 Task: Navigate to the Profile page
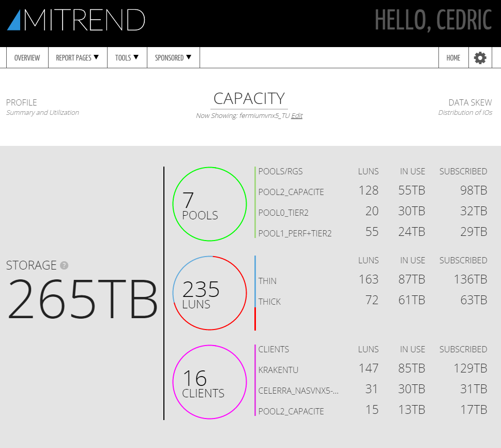coord(22,103)
